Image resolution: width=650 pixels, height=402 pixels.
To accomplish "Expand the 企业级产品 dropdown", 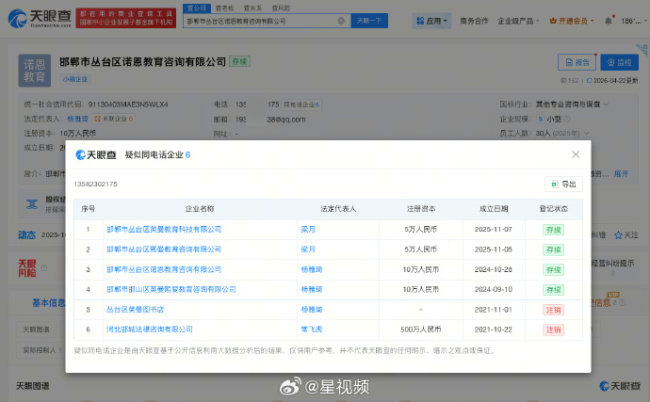I will tap(518, 21).
